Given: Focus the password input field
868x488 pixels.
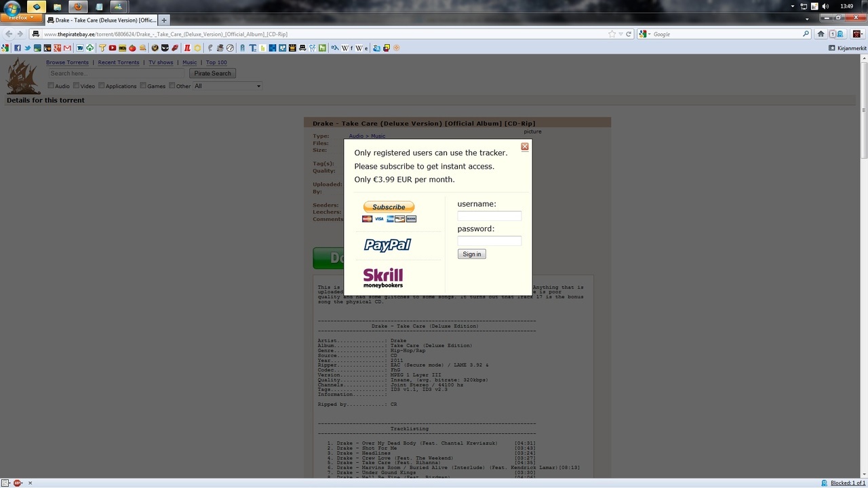Looking at the screenshot, I should [x=490, y=241].
